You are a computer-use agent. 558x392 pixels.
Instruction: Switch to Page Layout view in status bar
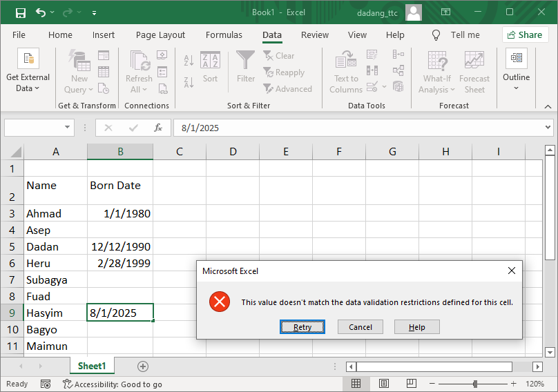point(383,384)
